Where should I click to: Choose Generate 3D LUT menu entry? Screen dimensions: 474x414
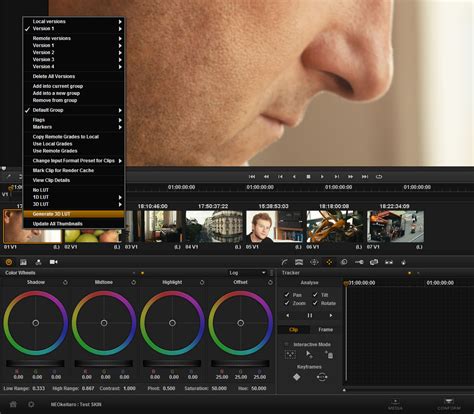[x=74, y=214]
